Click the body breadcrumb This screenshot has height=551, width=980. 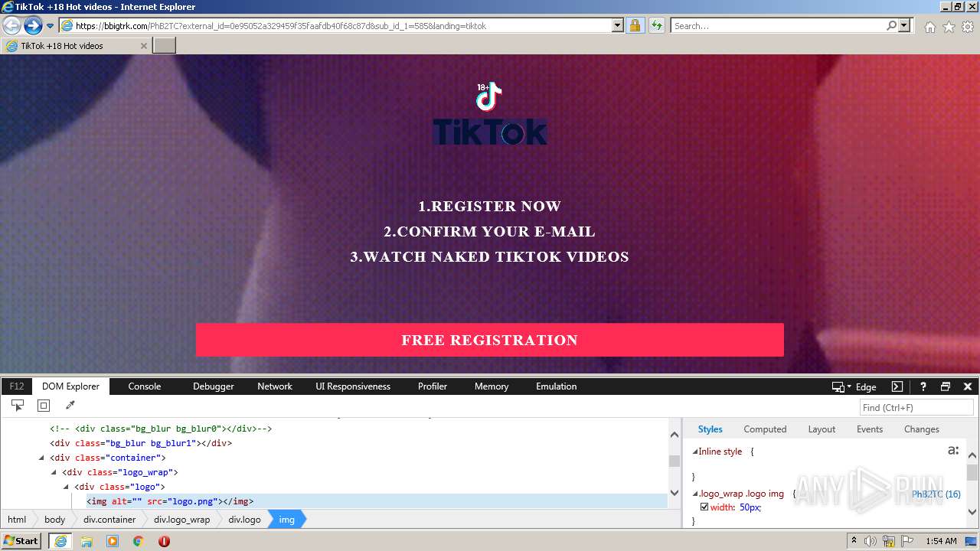54,520
